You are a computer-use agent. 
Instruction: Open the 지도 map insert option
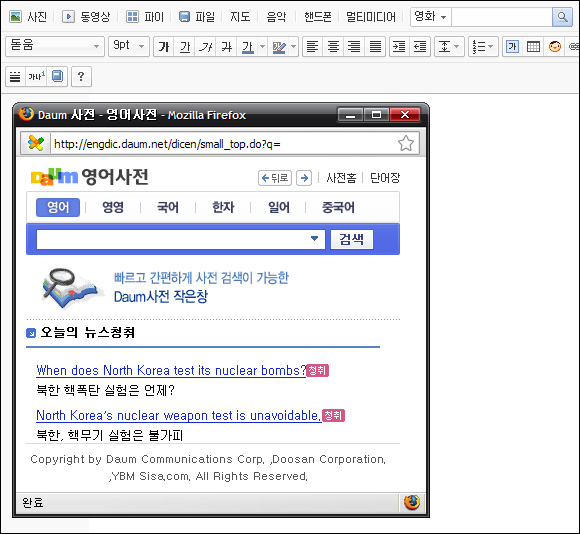[240, 17]
